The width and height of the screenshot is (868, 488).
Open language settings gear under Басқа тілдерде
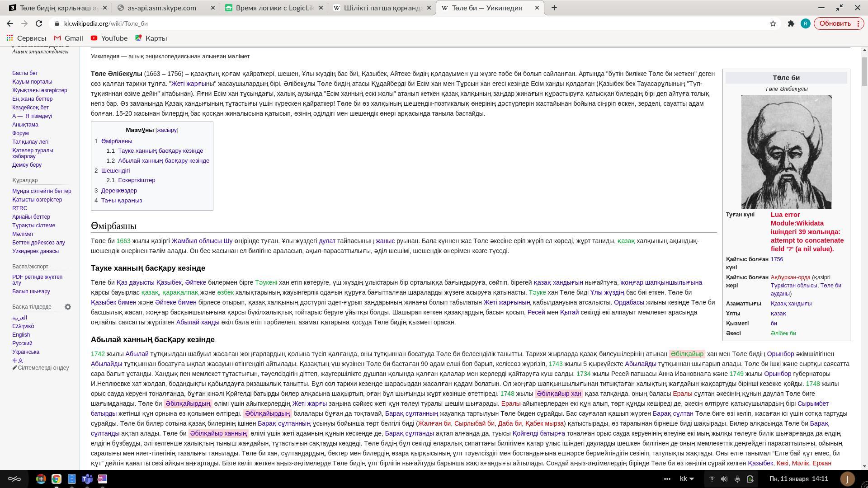(x=68, y=307)
